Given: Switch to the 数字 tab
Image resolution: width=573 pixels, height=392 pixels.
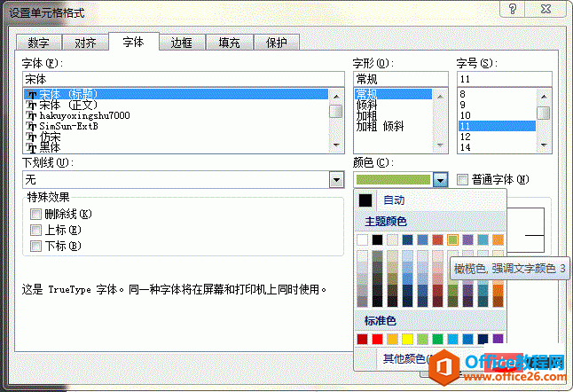Looking at the screenshot, I should point(39,43).
